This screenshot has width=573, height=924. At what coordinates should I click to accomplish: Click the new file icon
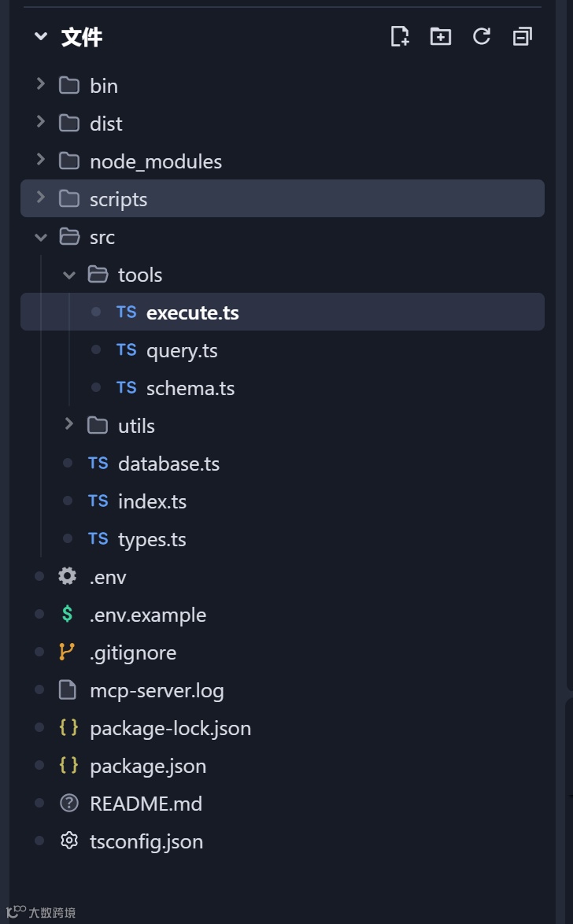point(400,36)
